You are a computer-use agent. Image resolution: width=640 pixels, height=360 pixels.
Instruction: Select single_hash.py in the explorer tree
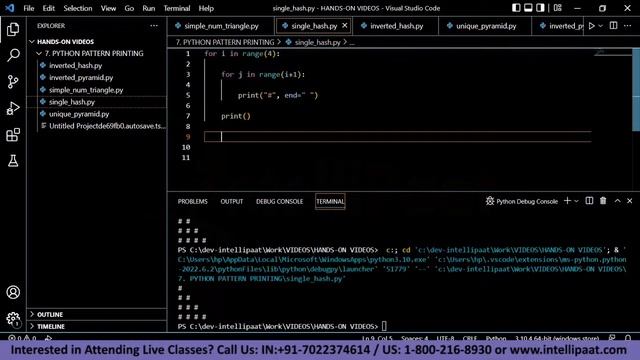(97, 102)
